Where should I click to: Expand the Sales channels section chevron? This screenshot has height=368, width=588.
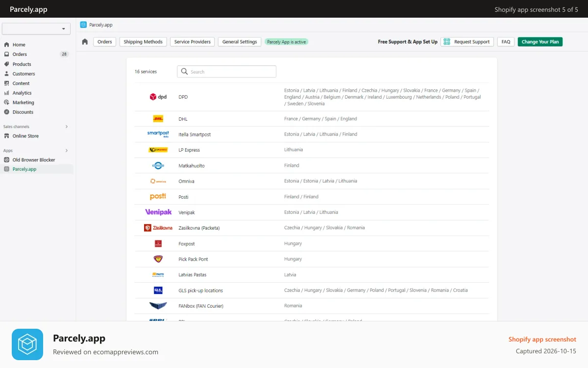coord(67,127)
